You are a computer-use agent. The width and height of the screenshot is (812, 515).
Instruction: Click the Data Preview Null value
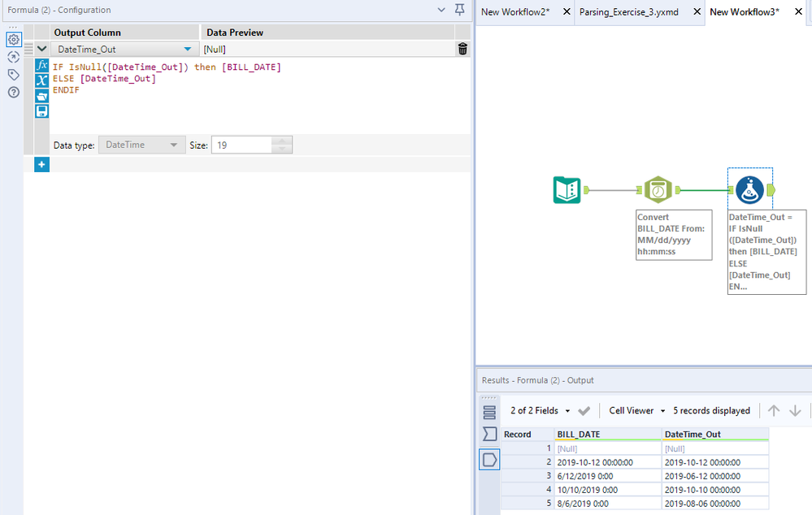[x=215, y=50]
